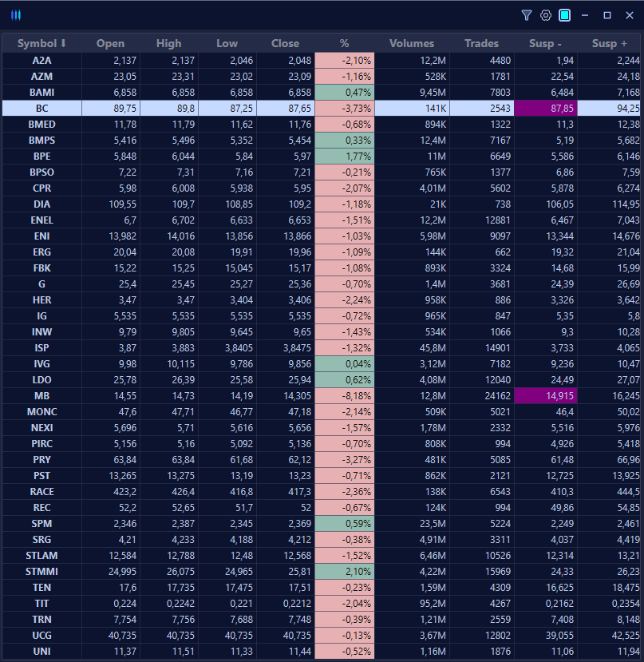Close the watchlist window
The height and width of the screenshot is (662, 644).
[x=630, y=16]
